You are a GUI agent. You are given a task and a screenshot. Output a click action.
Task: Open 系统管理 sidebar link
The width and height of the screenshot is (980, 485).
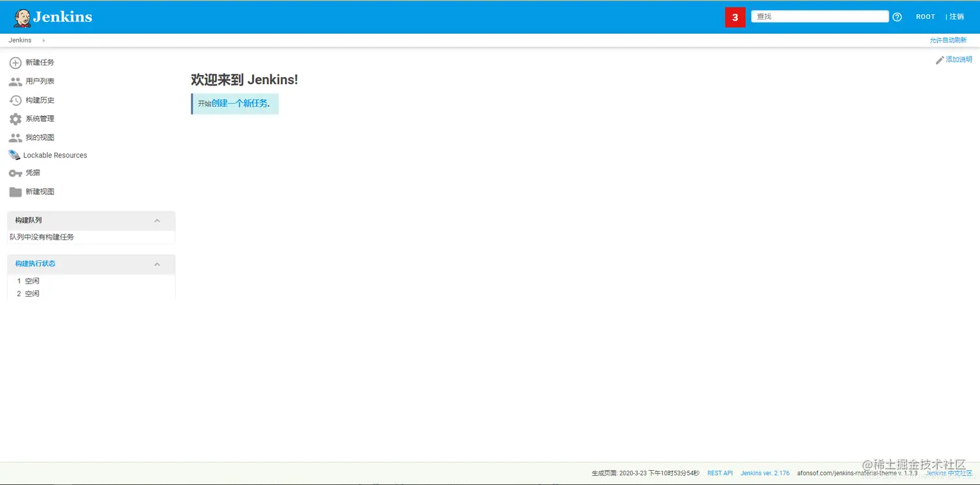tap(40, 119)
